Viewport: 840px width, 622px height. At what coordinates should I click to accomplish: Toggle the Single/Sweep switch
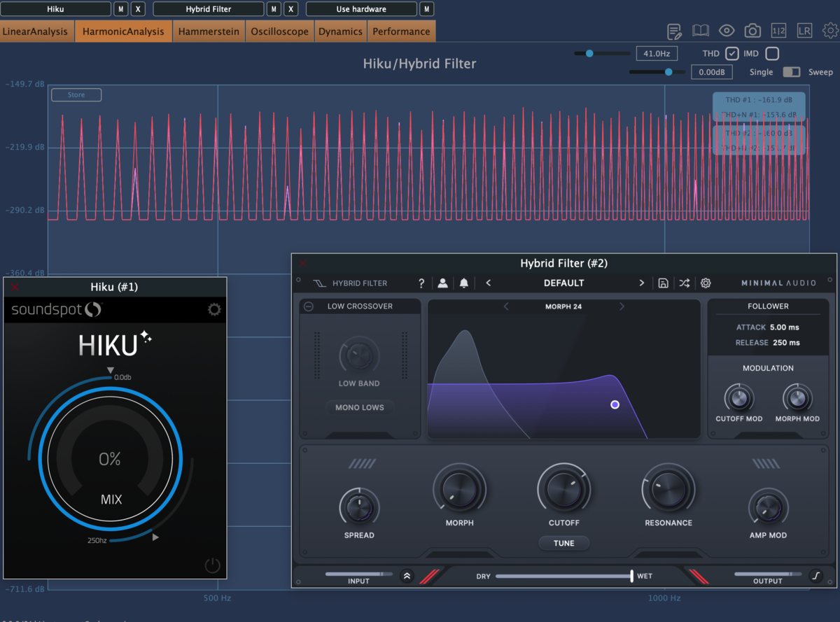pos(792,71)
